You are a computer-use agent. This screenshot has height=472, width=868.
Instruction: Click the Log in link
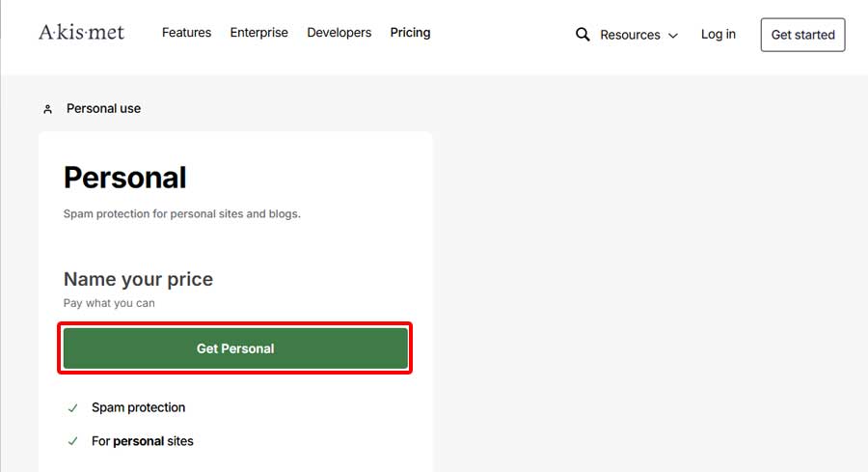point(718,35)
